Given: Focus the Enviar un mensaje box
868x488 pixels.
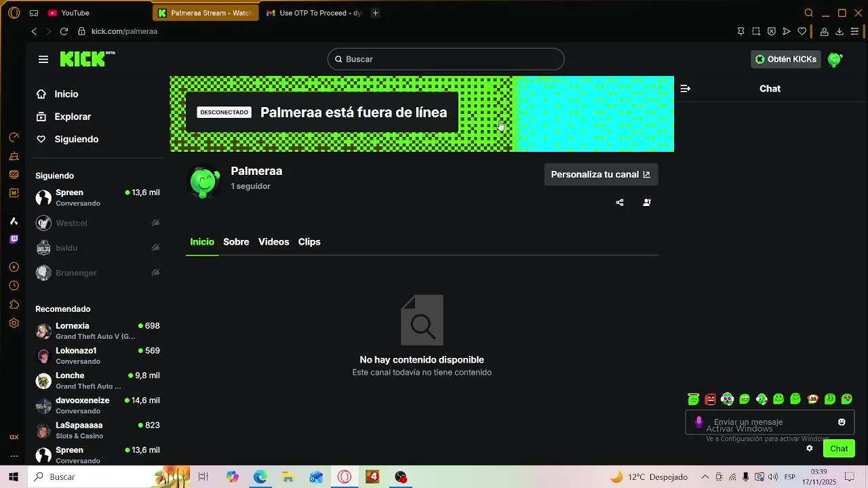Looking at the screenshot, I should pos(770,422).
